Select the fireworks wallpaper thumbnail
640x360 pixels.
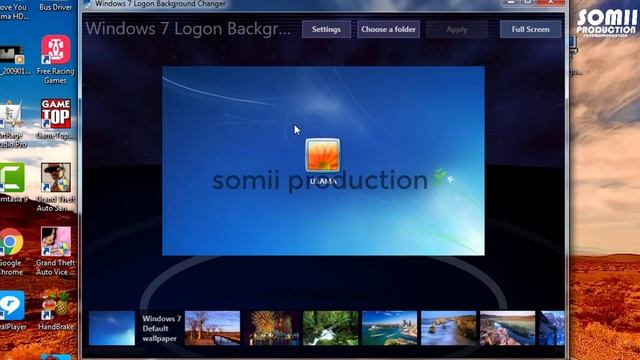(x=272, y=328)
